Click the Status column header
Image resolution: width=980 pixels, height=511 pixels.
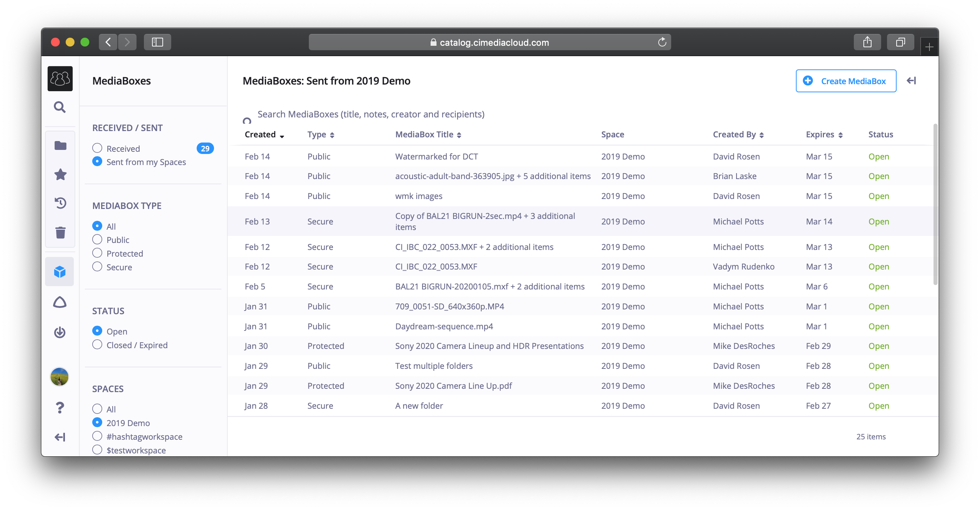pyautogui.click(x=880, y=134)
